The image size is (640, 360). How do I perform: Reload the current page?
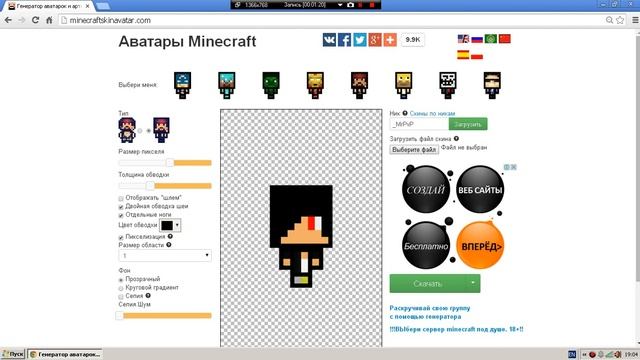point(36,20)
